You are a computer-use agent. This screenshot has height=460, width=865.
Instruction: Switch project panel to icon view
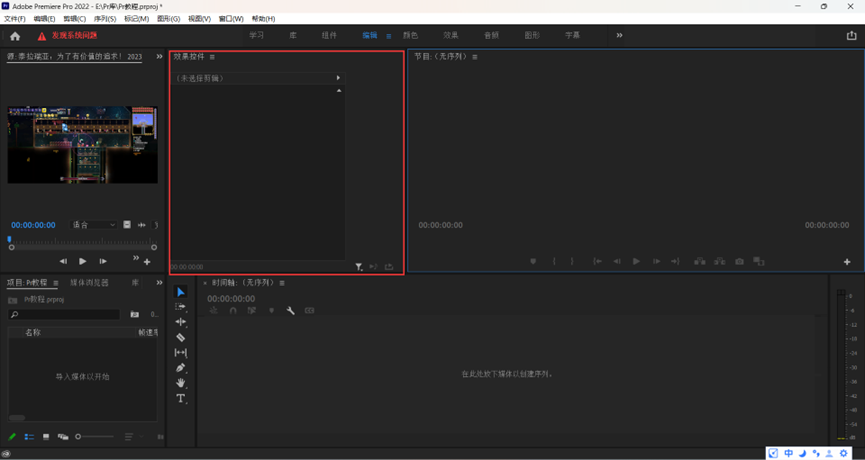coord(46,437)
